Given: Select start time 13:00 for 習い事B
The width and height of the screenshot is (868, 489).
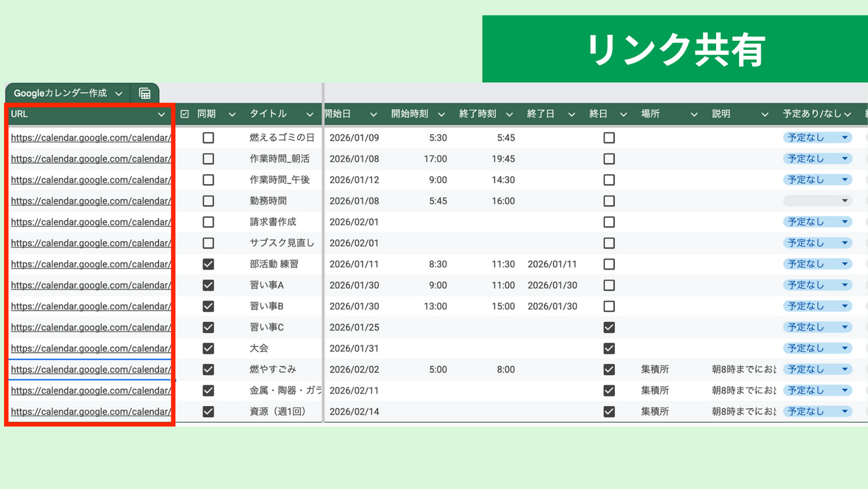Looking at the screenshot, I should click(435, 306).
